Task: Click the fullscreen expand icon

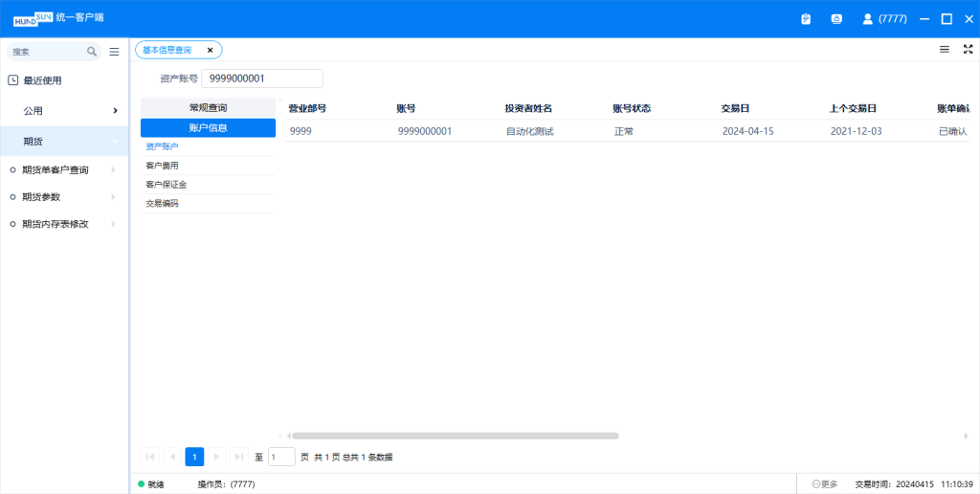Action: 968,49
